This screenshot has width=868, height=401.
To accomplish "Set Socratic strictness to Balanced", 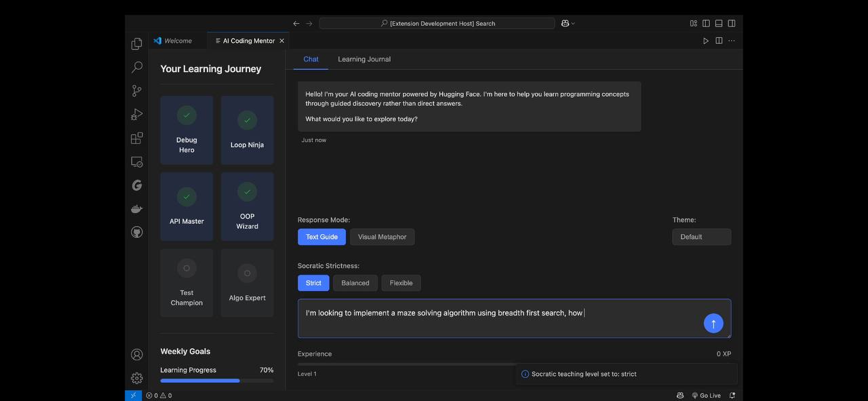I will [x=355, y=283].
